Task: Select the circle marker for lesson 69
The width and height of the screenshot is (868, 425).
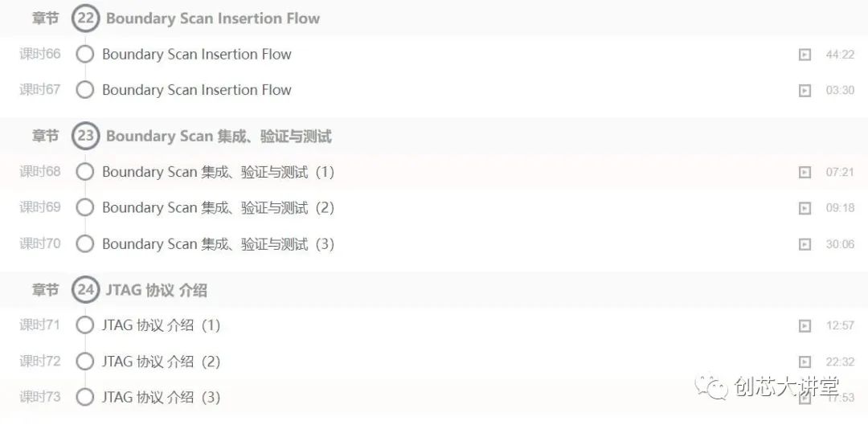Action: 85,208
